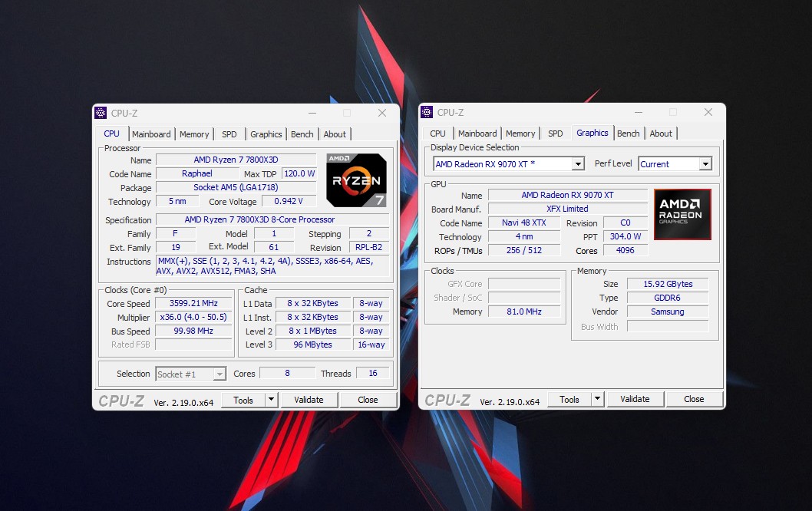Open the About tab in left CPU-Z window
Image resolution: width=812 pixels, height=511 pixels.
335,134
